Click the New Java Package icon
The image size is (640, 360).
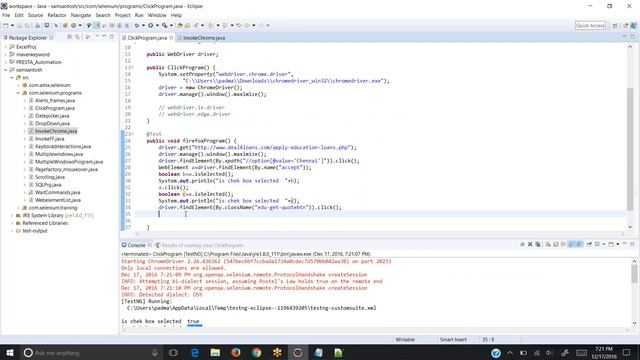(x=65, y=25)
